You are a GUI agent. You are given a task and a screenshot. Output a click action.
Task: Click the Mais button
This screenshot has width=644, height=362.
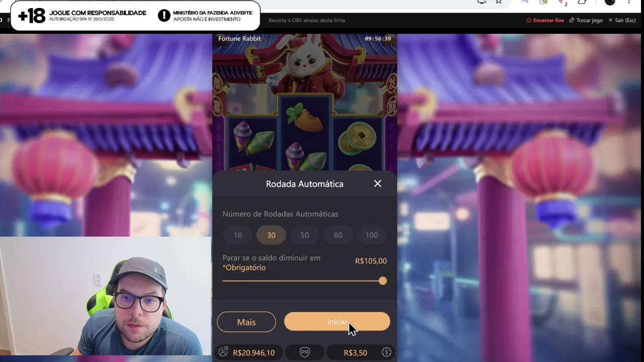(x=247, y=322)
